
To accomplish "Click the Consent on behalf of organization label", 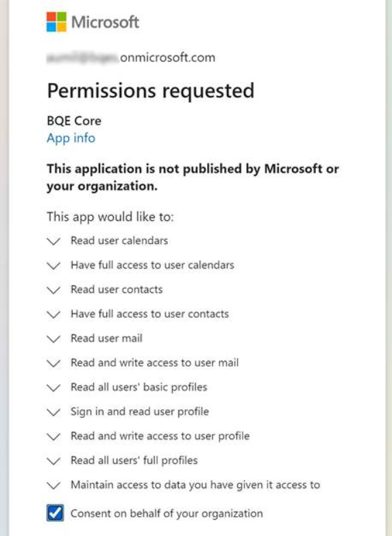I will click(x=167, y=513).
